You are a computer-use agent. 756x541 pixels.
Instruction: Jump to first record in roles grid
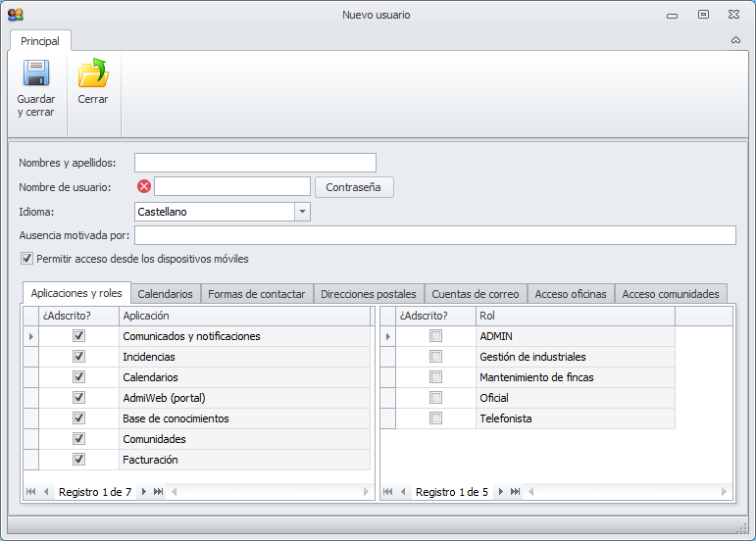pyautogui.click(x=387, y=491)
